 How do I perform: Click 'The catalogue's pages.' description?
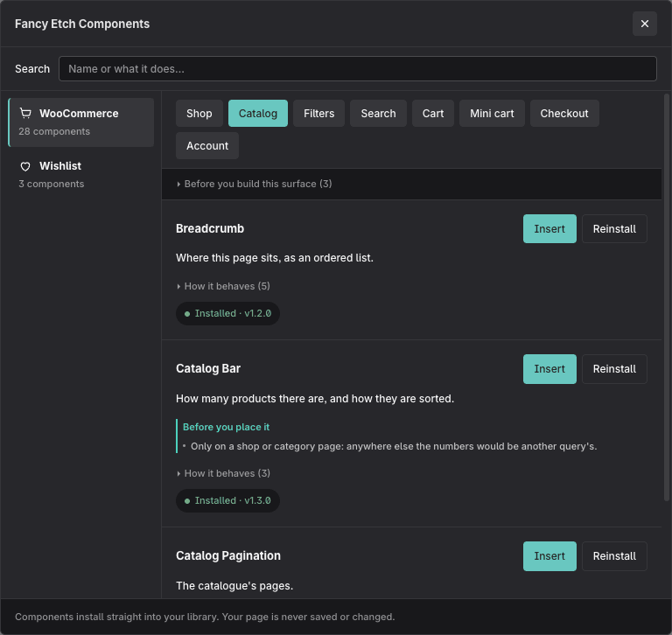[x=234, y=586]
